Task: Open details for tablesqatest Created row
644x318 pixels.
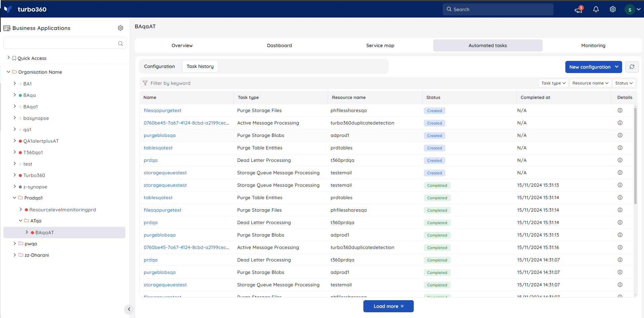Action: pyautogui.click(x=620, y=148)
